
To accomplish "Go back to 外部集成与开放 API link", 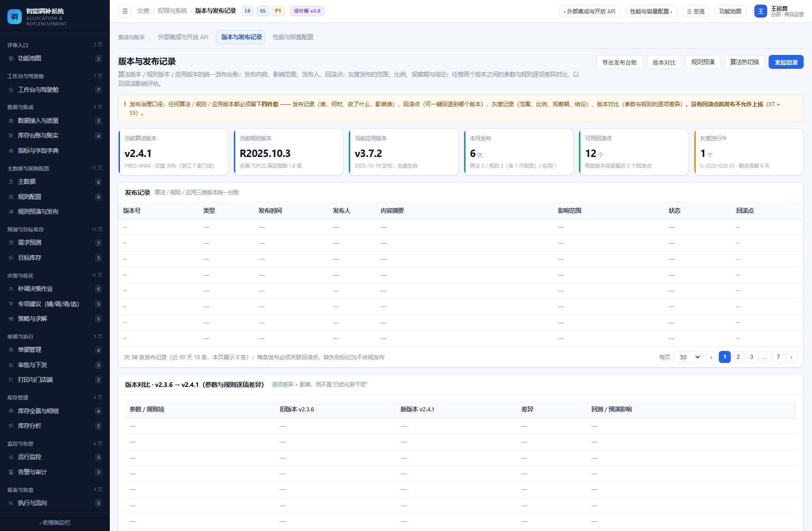I will 589,12.
